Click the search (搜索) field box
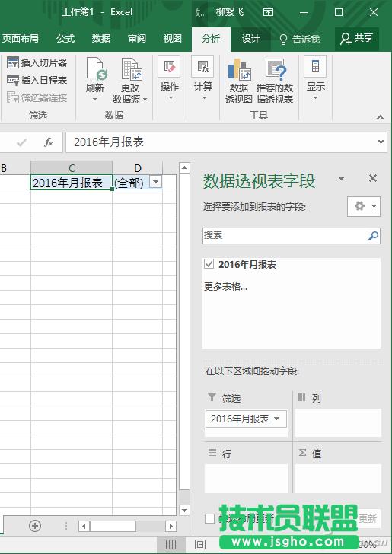 click(x=292, y=236)
